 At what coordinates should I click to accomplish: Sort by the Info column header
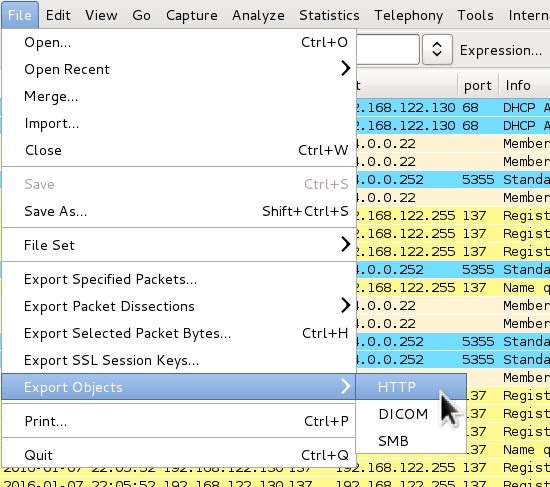coord(524,85)
